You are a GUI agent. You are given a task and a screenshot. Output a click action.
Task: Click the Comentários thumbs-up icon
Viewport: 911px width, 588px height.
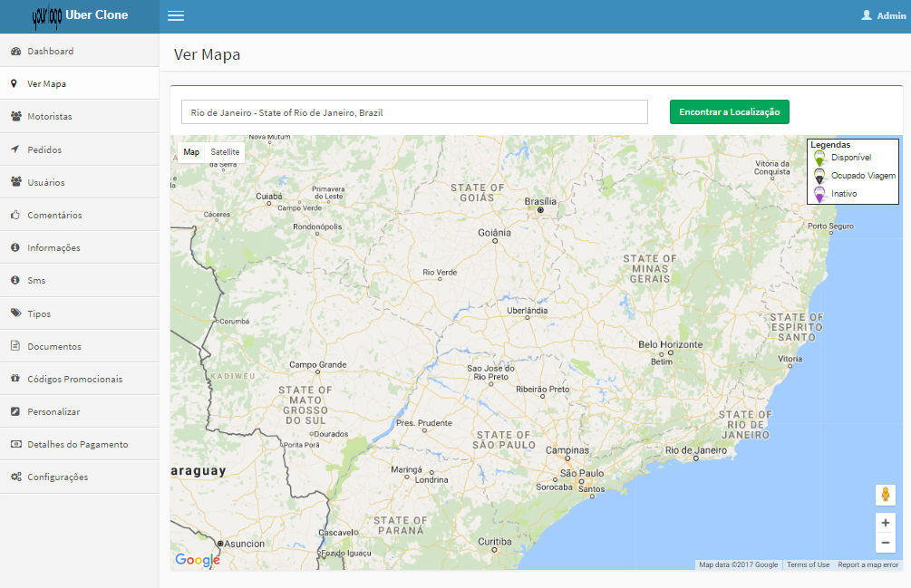click(15, 215)
